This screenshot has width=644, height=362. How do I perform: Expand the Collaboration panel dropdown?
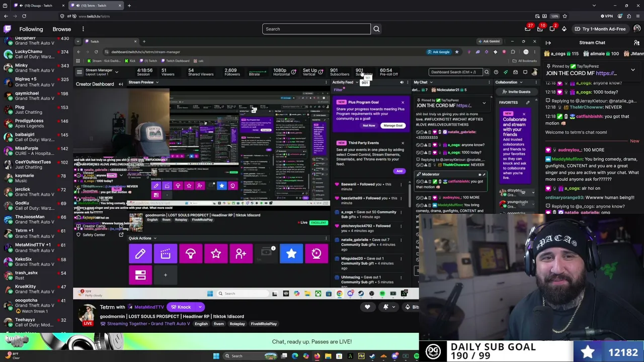coord(521,82)
